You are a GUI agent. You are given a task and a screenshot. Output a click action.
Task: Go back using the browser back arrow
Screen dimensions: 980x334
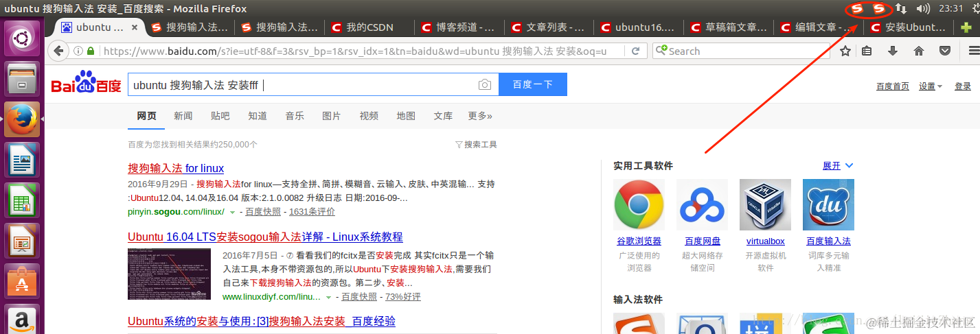tap(58, 51)
